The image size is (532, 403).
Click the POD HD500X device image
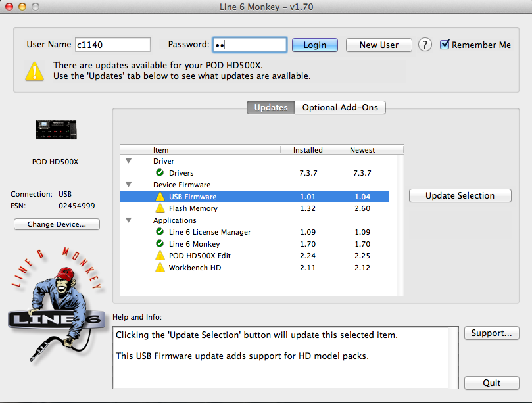[x=56, y=130]
